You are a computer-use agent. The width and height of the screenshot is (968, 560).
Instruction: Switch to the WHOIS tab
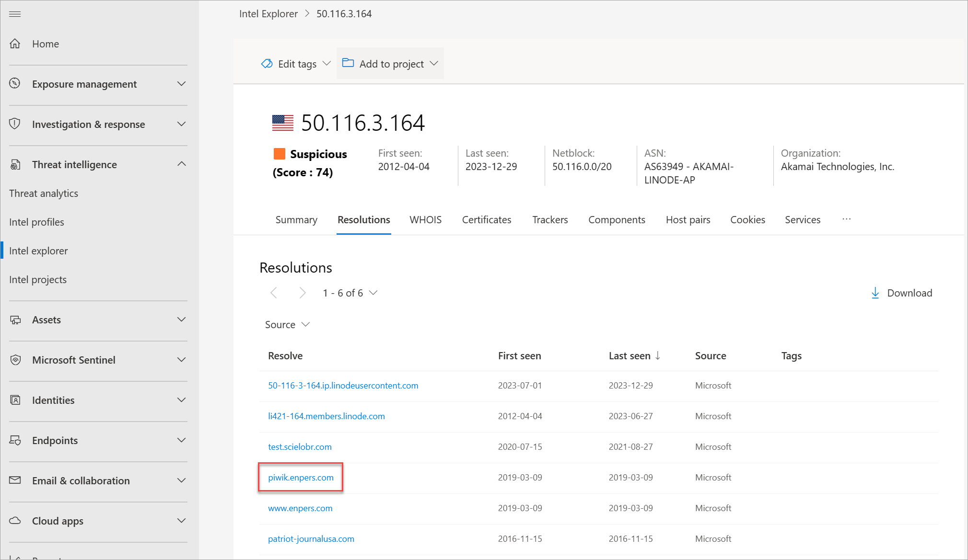(x=425, y=220)
